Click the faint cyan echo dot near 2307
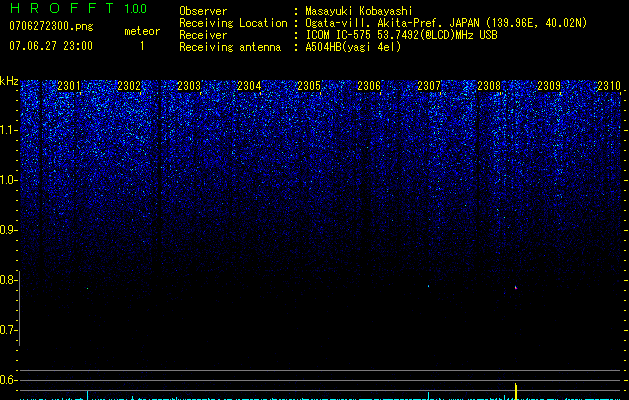Screen dimensions: 629x400 click(428, 286)
